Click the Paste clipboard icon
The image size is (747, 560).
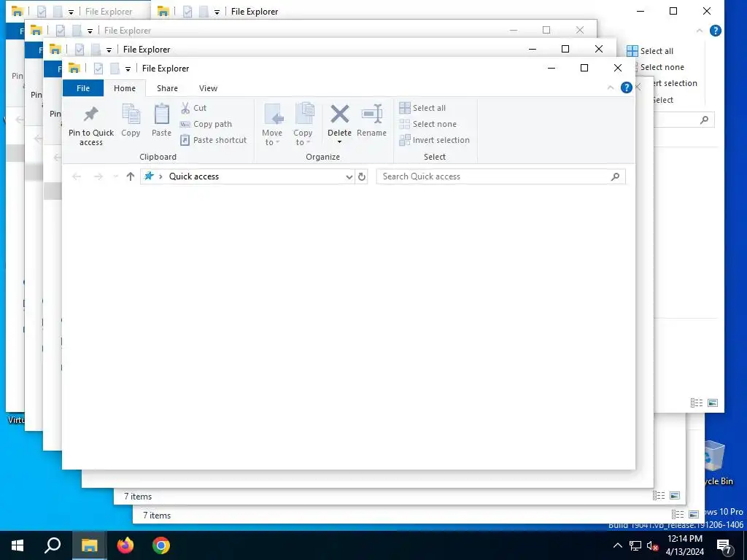click(x=161, y=120)
